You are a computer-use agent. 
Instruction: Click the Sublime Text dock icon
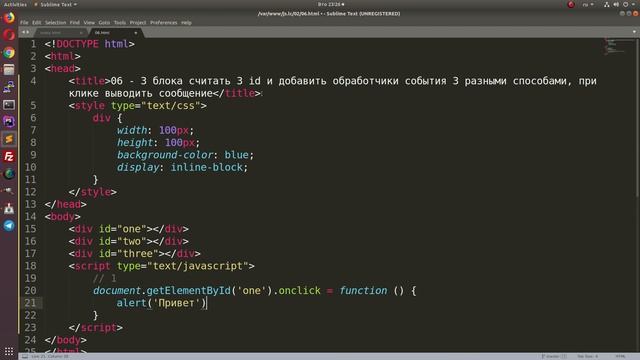pyautogui.click(x=9, y=139)
